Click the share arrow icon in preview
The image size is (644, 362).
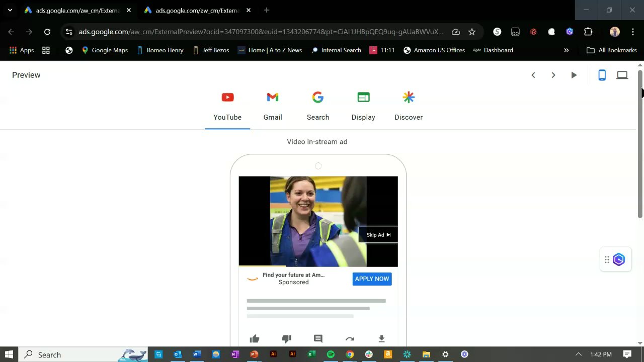[x=350, y=339]
